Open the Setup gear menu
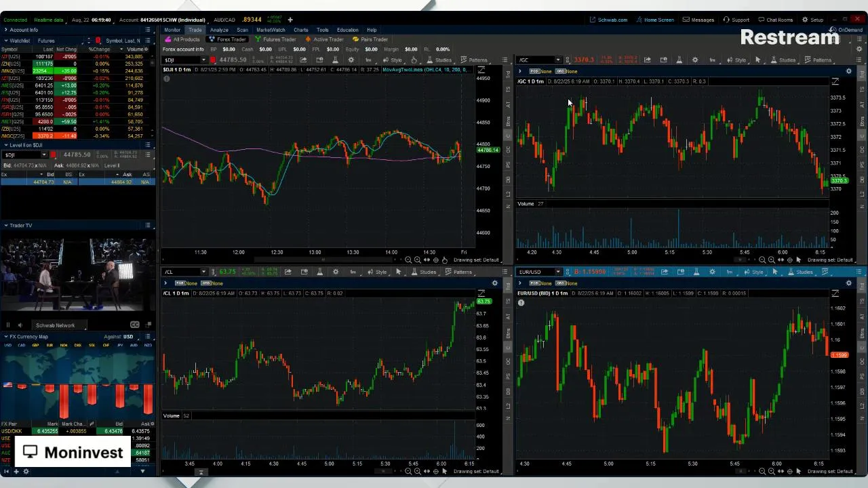The height and width of the screenshot is (488, 868). point(812,20)
